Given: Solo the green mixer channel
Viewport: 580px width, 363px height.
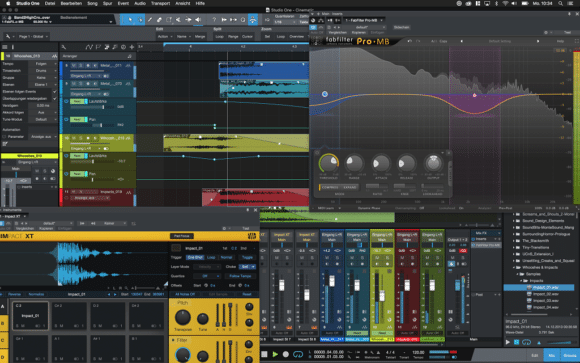Looking at the screenshot, I should (x=437, y=257).
